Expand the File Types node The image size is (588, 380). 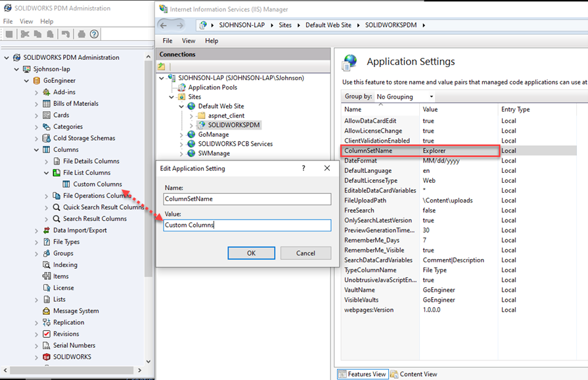tap(36, 242)
